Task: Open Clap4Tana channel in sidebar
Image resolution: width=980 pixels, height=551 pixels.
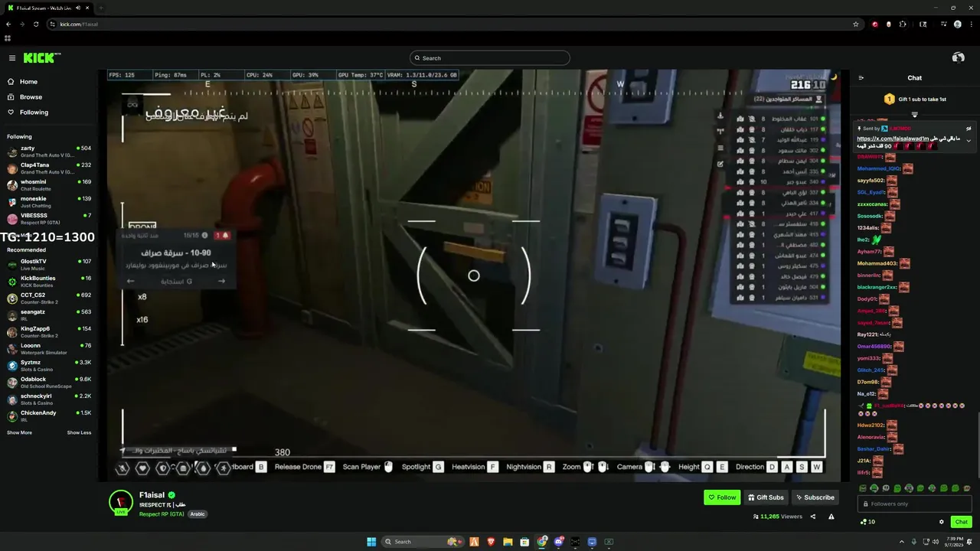Action: 49,168
